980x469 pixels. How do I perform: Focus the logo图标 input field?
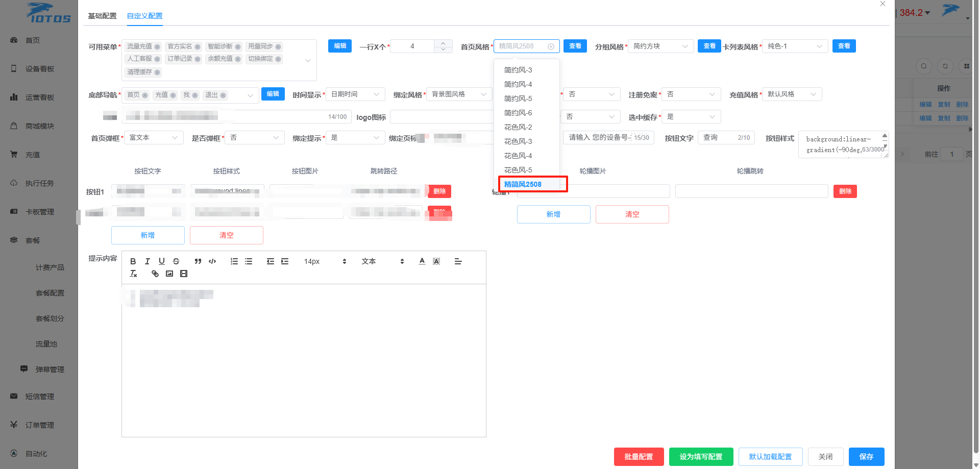[442, 117]
